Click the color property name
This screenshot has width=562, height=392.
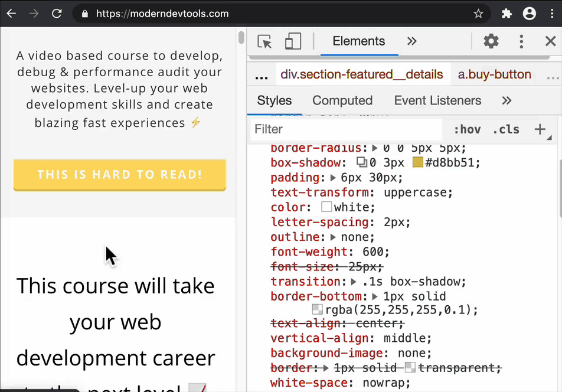[288, 207]
